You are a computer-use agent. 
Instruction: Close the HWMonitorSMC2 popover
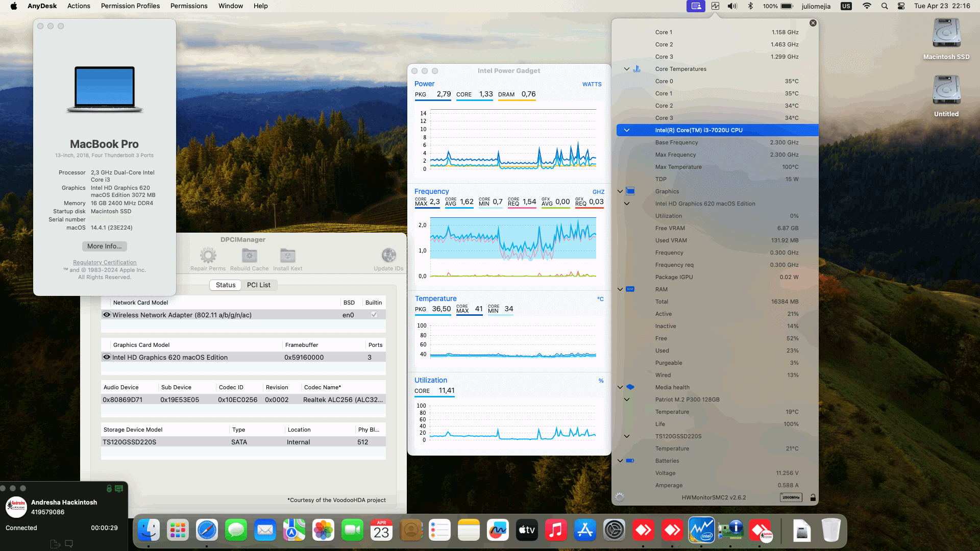(813, 23)
